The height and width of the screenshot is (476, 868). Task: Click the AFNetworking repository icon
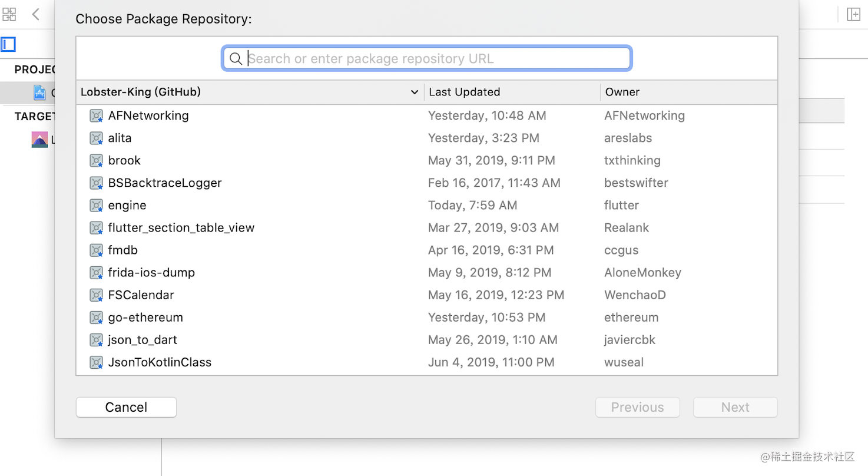click(x=97, y=116)
